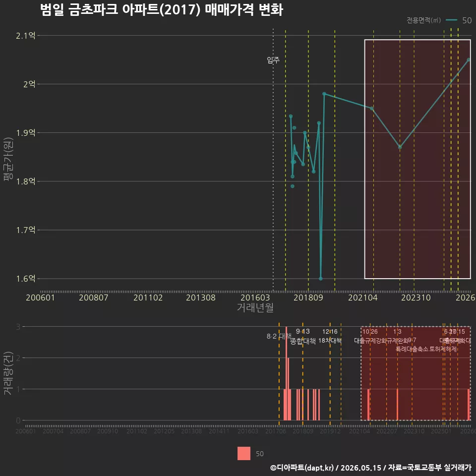Click the 2 label on the volume axis

click(x=18, y=358)
